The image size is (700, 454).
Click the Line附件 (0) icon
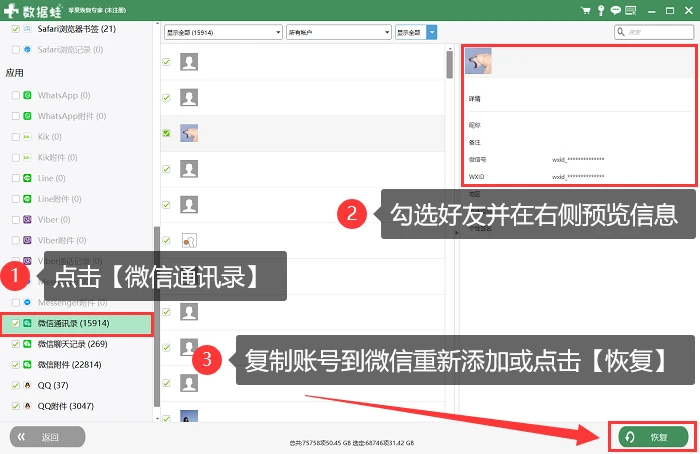pyautogui.click(x=27, y=199)
